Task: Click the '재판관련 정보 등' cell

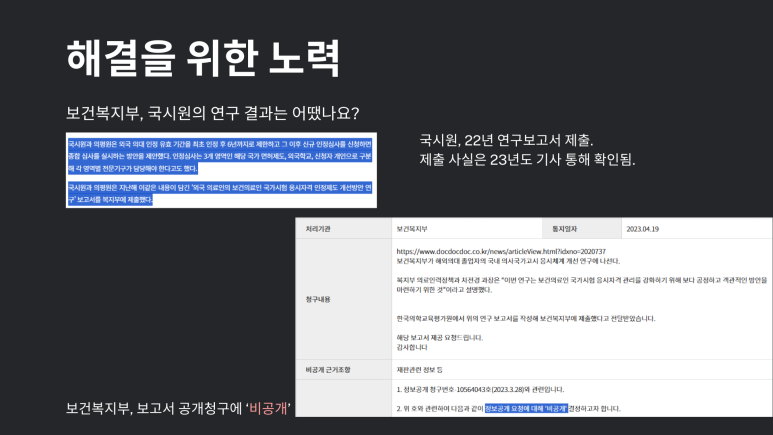Action: click(420, 370)
